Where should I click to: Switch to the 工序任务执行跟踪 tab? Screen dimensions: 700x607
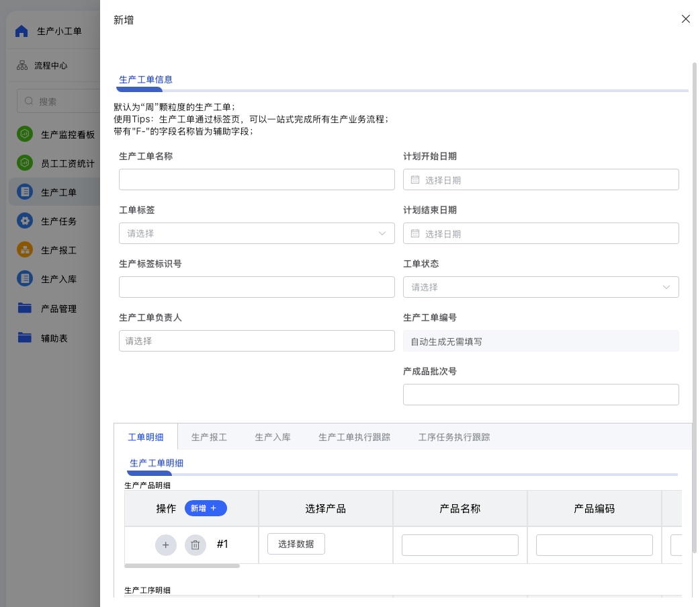click(454, 437)
